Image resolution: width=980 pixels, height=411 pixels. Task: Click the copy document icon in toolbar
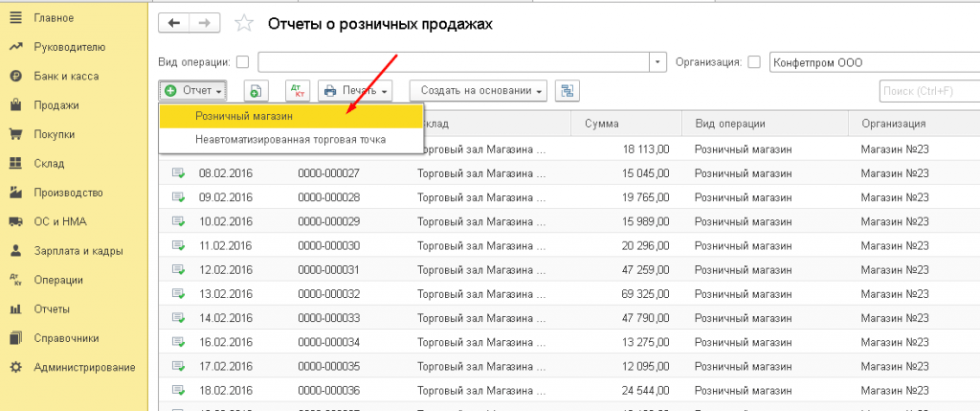pyautogui.click(x=256, y=91)
